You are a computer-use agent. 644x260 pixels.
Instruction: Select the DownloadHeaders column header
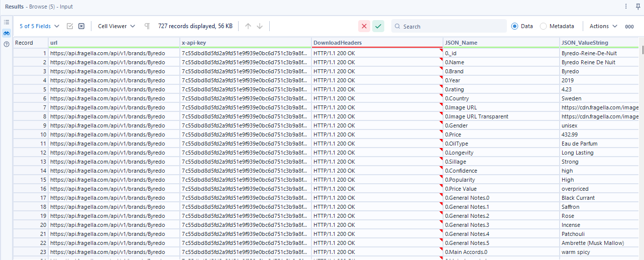(x=377, y=43)
